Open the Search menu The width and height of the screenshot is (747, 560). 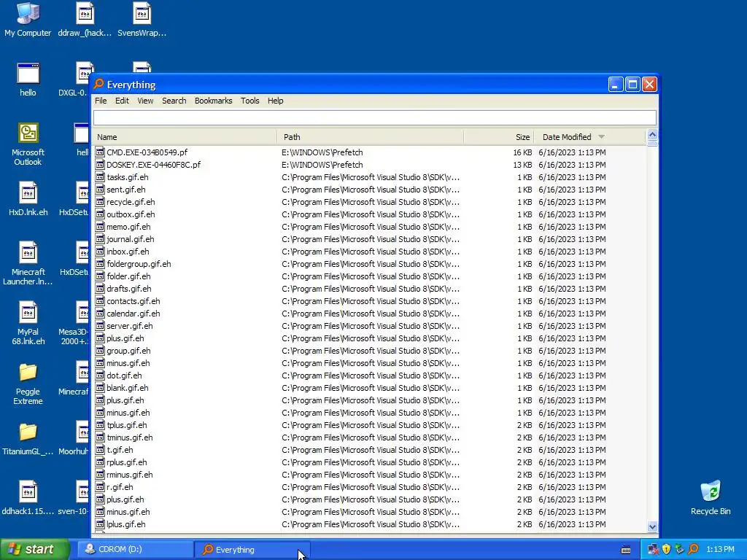174,101
